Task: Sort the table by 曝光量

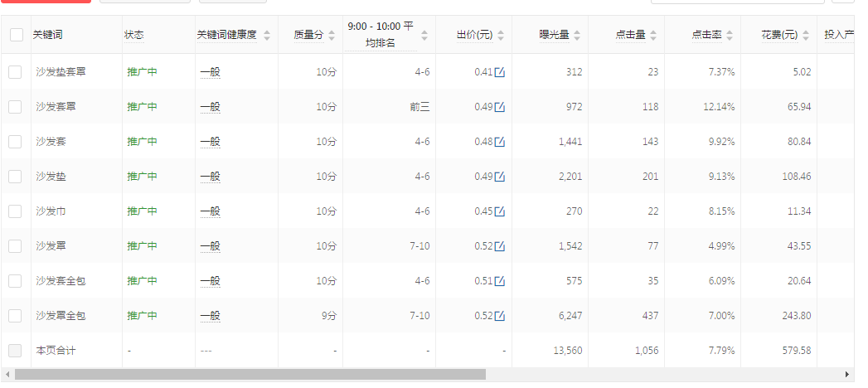Action: (577, 36)
